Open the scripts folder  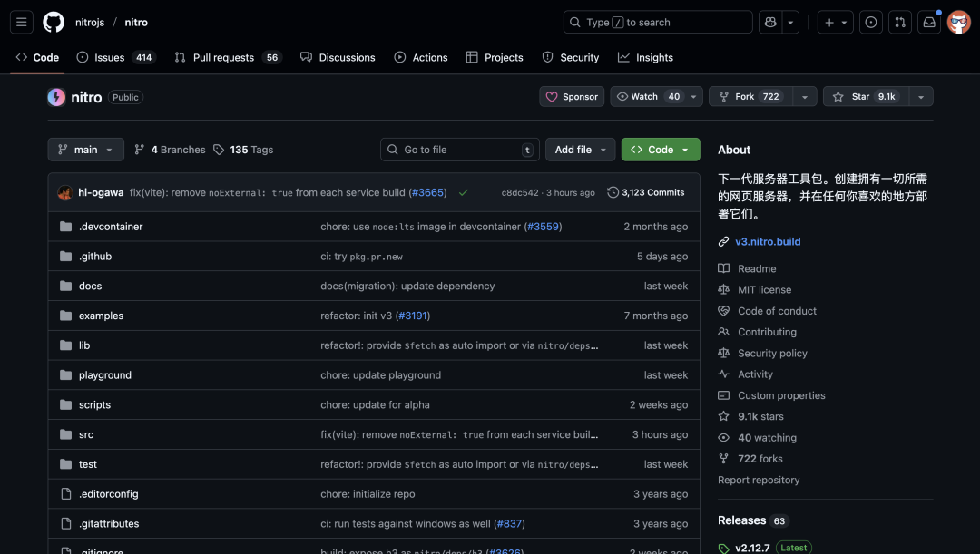[94, 404]
